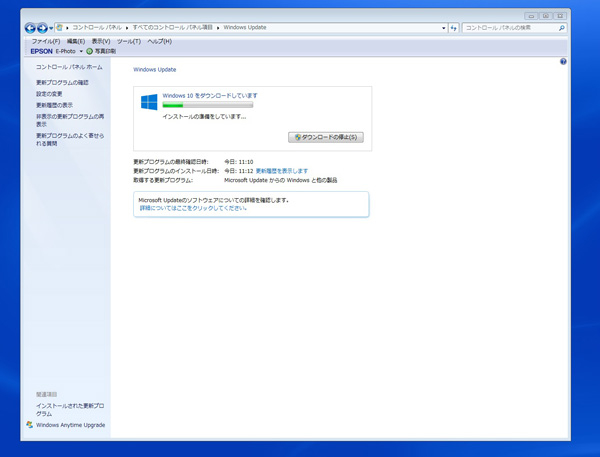Go to コントロール パネル ホーム
This screenshot has width=600, height=457.
[x=69, y=67]
